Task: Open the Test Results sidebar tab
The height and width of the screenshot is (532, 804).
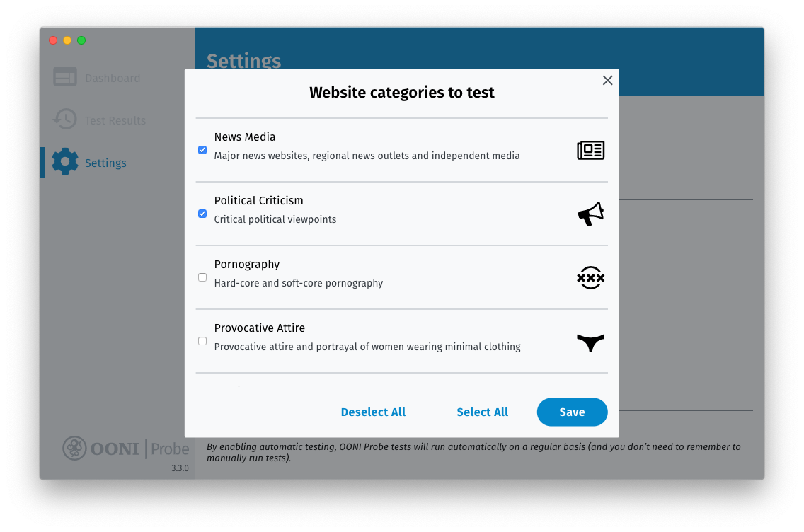Action: point(115,120)
